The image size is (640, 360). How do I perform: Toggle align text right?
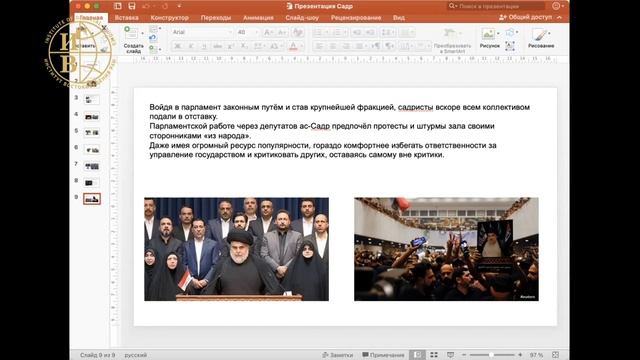tap(346, 46)
